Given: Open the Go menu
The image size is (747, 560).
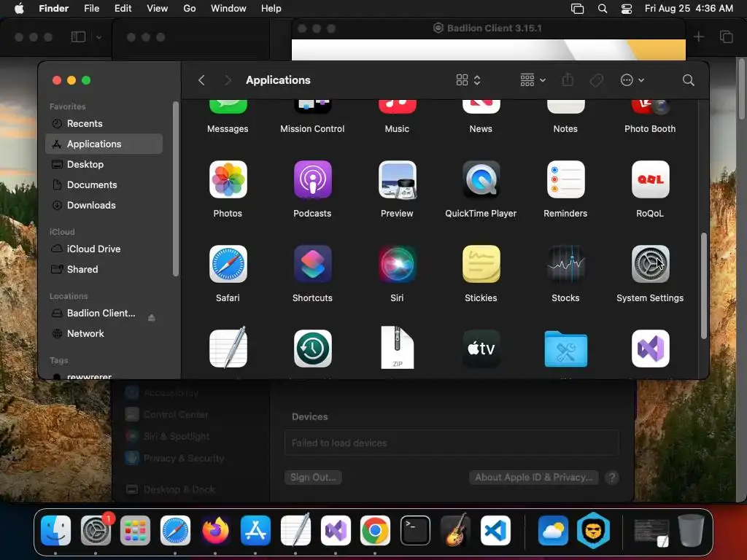Looking at the screenshot, I should coord(190,9).
